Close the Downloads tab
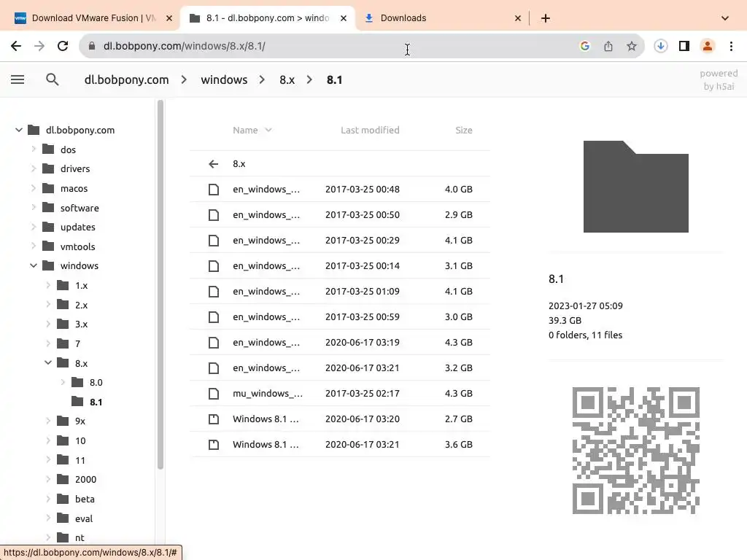The image size is (747, 560). coord(518,18)
